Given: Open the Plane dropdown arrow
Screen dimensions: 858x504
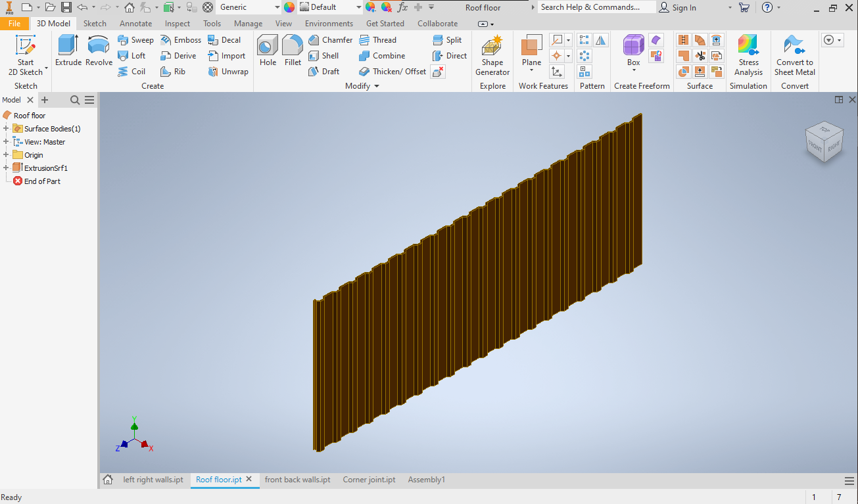Looking at the screenshot, I should pyautogui.click(x=531, y=70).
